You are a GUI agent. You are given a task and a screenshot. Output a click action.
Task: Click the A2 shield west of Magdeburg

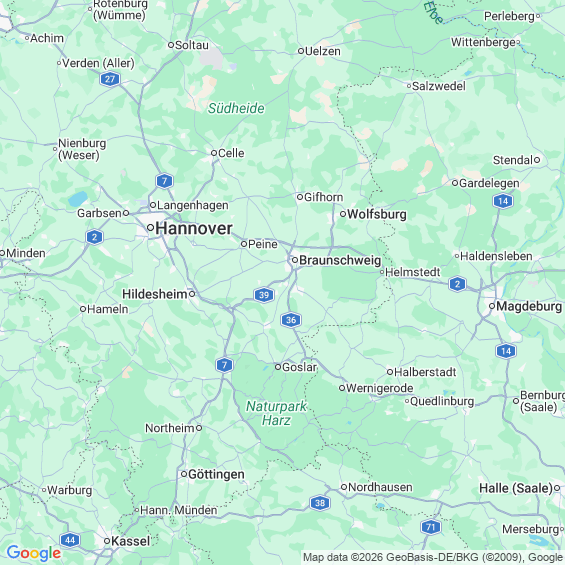(457, 284)
